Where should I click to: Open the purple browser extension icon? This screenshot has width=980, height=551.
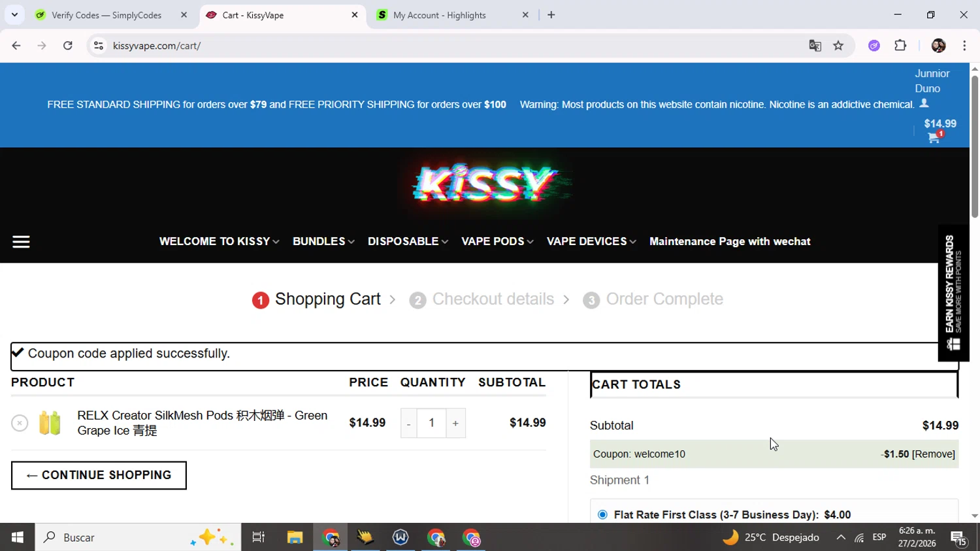(874, 46)
